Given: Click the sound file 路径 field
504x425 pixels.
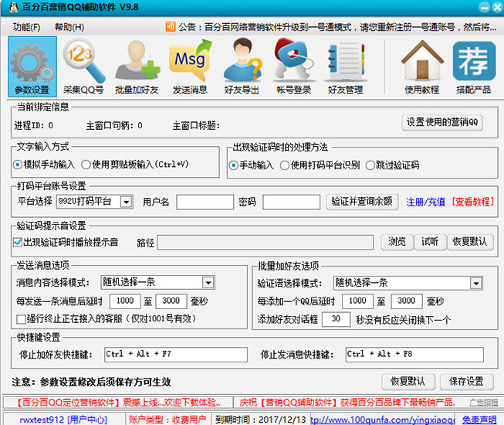Looking at the screenshot, I should point(266,243).
